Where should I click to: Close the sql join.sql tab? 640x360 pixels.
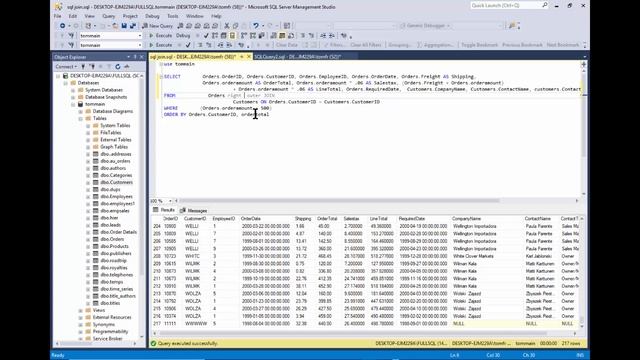point(249,57)
